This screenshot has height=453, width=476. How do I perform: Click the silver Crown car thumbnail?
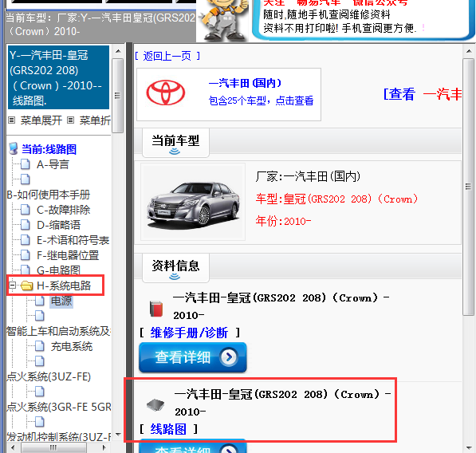click(193, 202)
